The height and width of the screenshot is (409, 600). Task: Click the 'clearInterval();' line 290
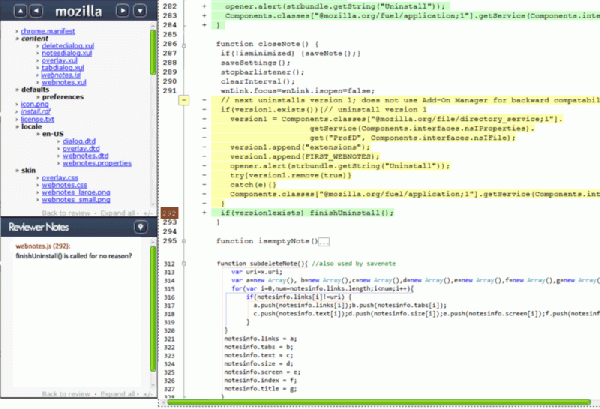point(258,81)
